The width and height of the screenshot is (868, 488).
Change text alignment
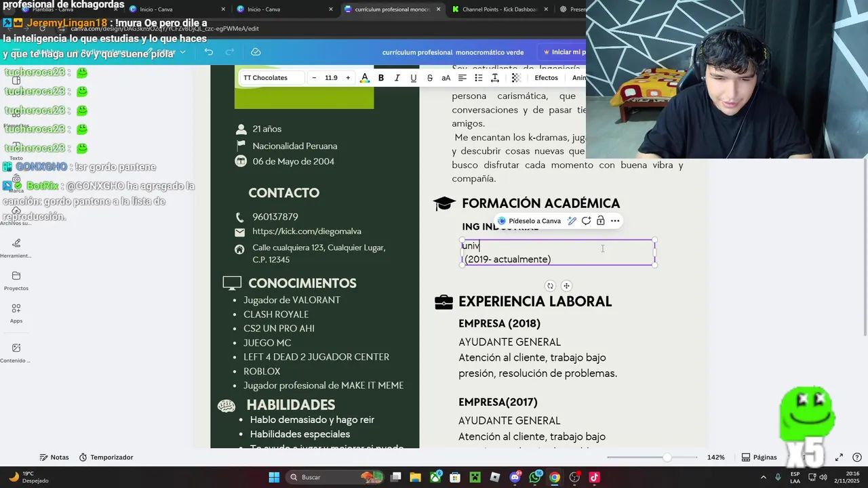coord(462,78)
